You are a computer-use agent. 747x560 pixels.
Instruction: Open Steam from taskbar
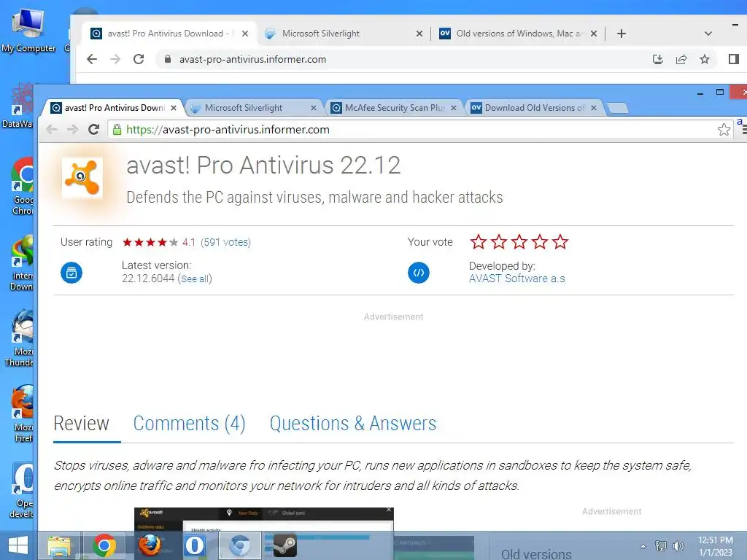[x=285, y=545]
